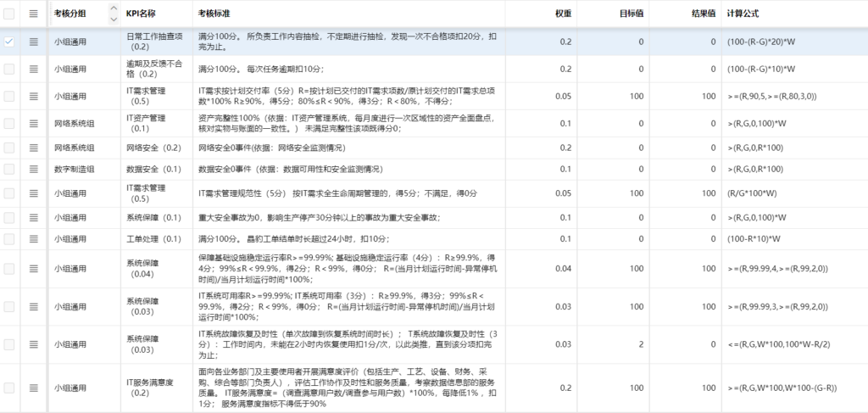This screenshot has width=868, height=413.
Task: Uncheck the 日常工作抽查项 row checkbox
Action: [10, 42]
